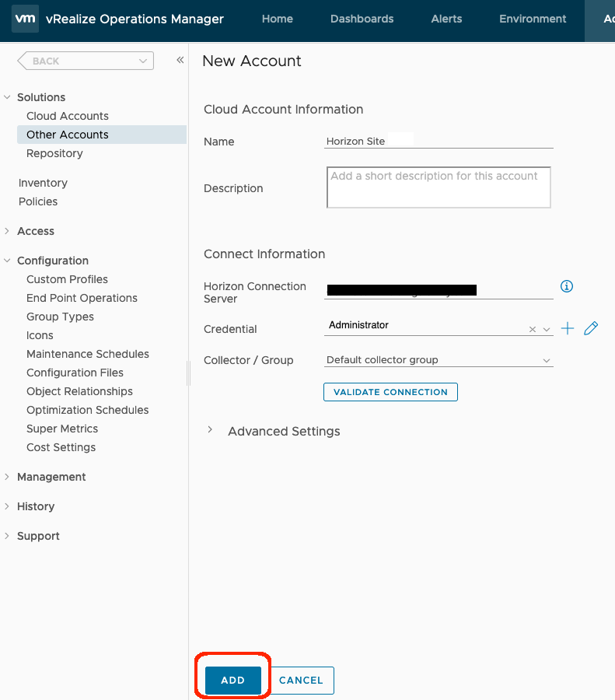Image resolution: width=615 pixels, height=700 pixels.
Task: Open Super Metrics
Action: (62, 429)
